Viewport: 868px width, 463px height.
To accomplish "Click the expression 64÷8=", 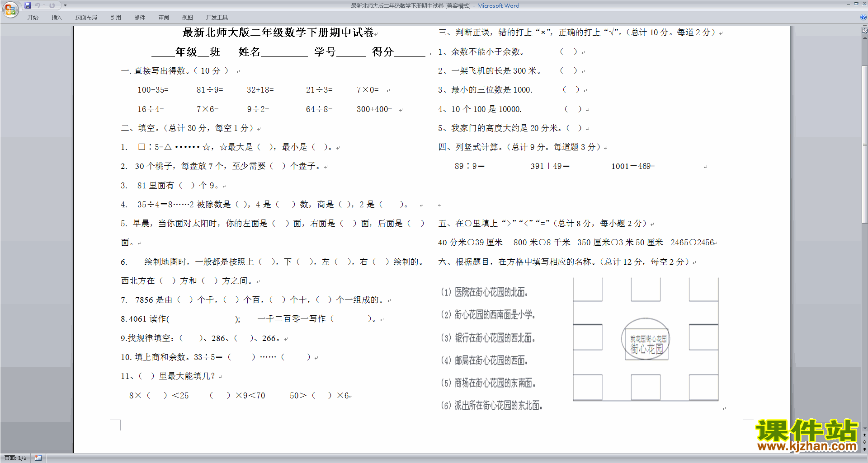I will [x=319, y=109].
